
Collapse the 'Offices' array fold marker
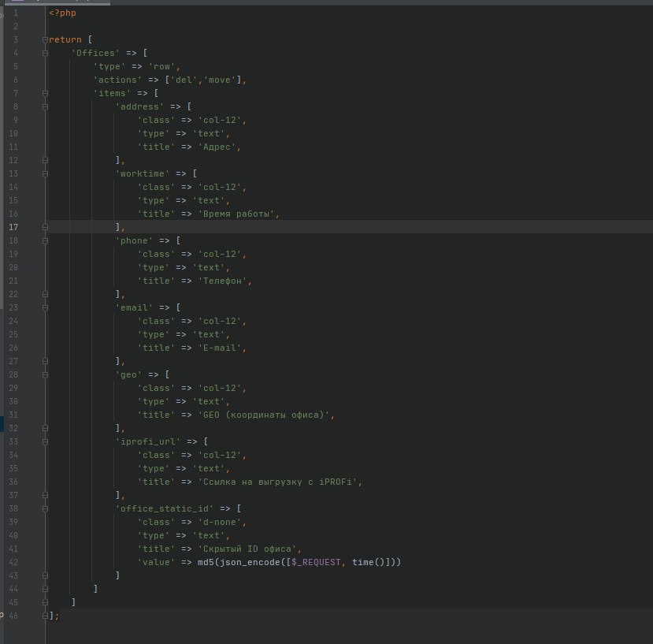coord(45,53)
